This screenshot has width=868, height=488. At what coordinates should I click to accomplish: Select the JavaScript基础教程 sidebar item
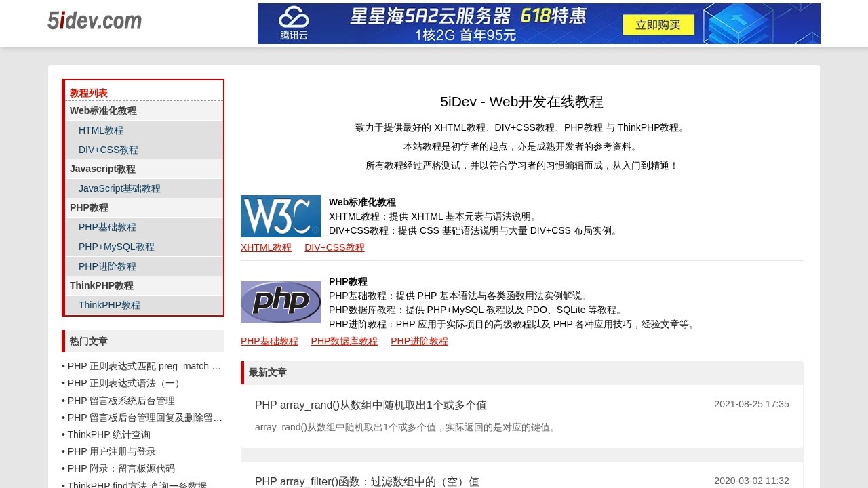point(119,188)
